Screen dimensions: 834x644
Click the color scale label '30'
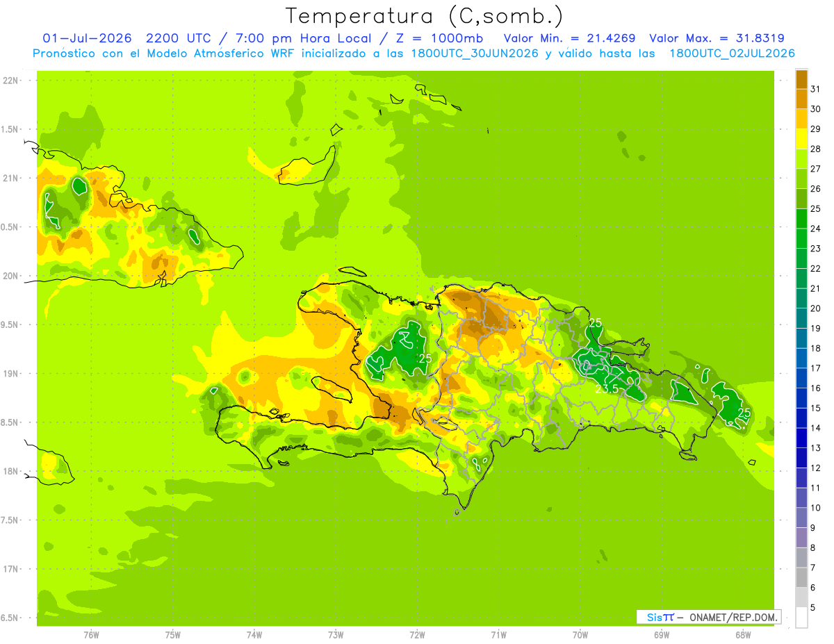815,109
